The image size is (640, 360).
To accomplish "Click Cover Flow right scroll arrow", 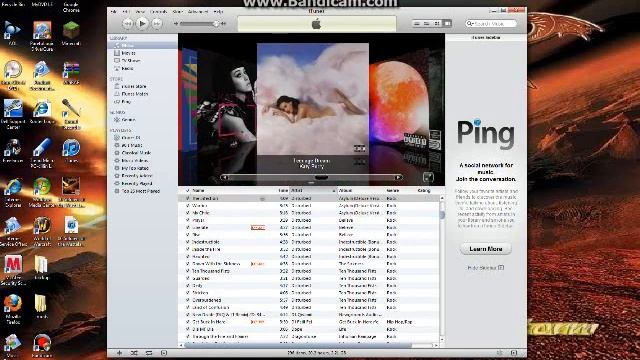I will (399, 178).
